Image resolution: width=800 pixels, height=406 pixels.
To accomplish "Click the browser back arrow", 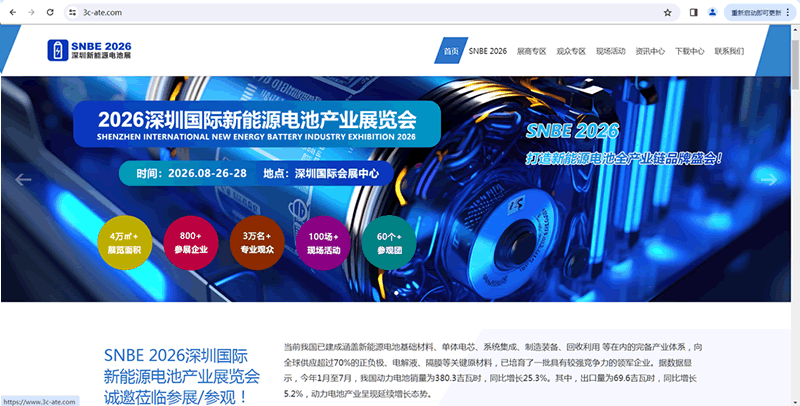I will pyautogui.click(x=11, y=12).
